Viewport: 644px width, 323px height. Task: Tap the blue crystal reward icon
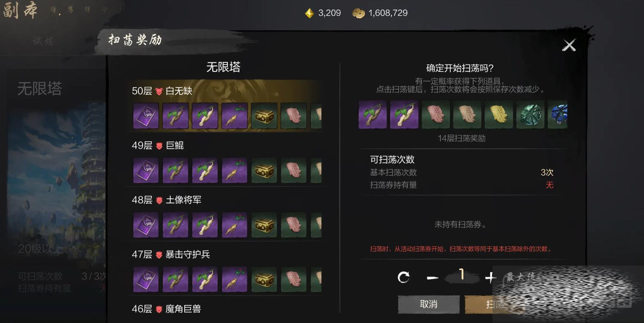coord(558,115)
